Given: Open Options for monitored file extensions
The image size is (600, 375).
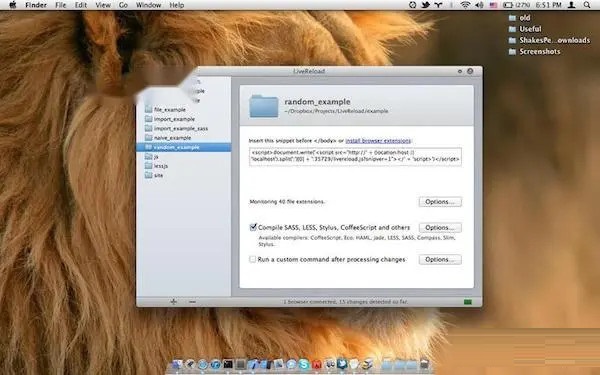Looking at the screenshot, I should (440, 202).
